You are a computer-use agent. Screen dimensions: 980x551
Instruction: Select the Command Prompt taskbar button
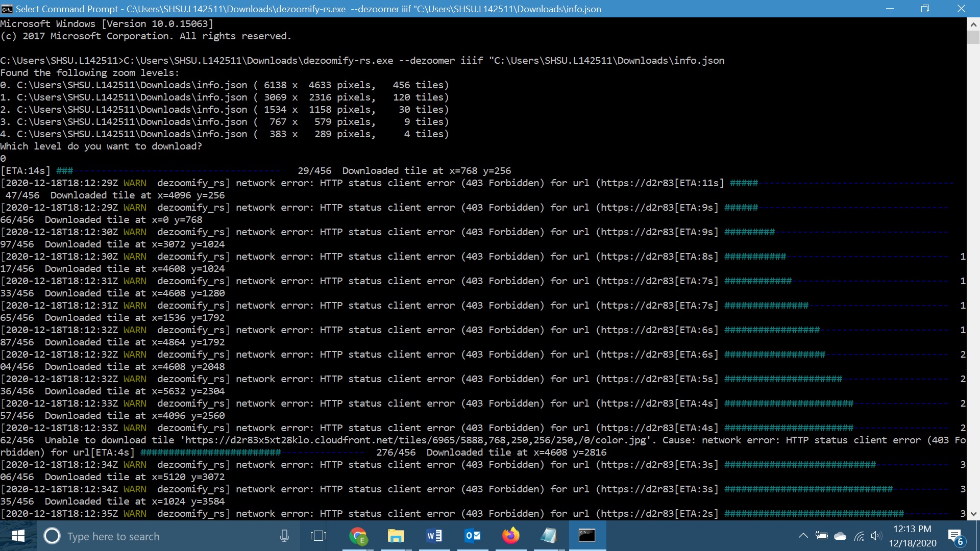(x=587, y=536)
